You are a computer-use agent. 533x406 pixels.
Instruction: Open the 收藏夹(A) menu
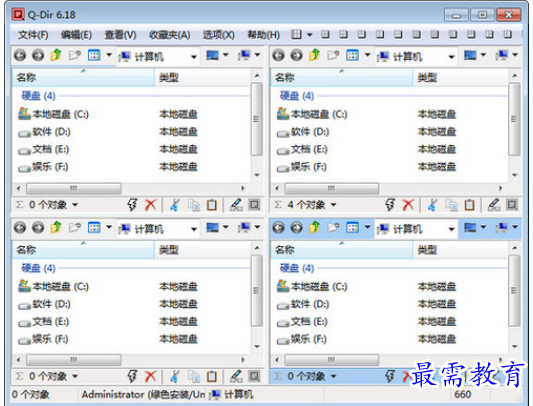[169, 35]
